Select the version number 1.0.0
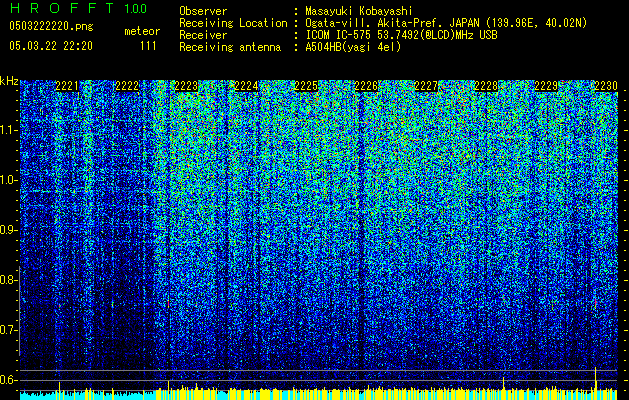 click(135, 9)
